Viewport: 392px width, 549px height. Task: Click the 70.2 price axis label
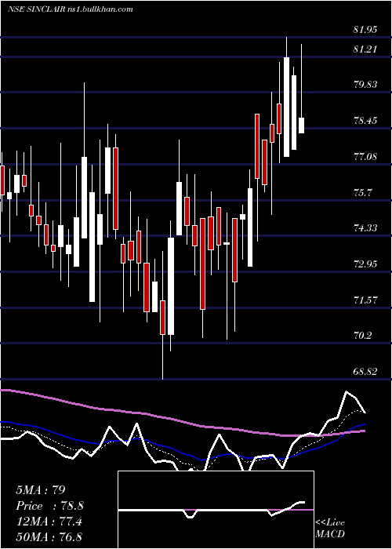coord(362,336)
